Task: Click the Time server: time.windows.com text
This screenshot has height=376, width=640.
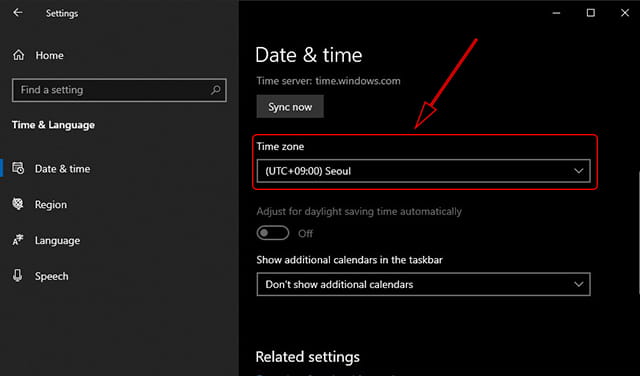Action: pos(329,81)
